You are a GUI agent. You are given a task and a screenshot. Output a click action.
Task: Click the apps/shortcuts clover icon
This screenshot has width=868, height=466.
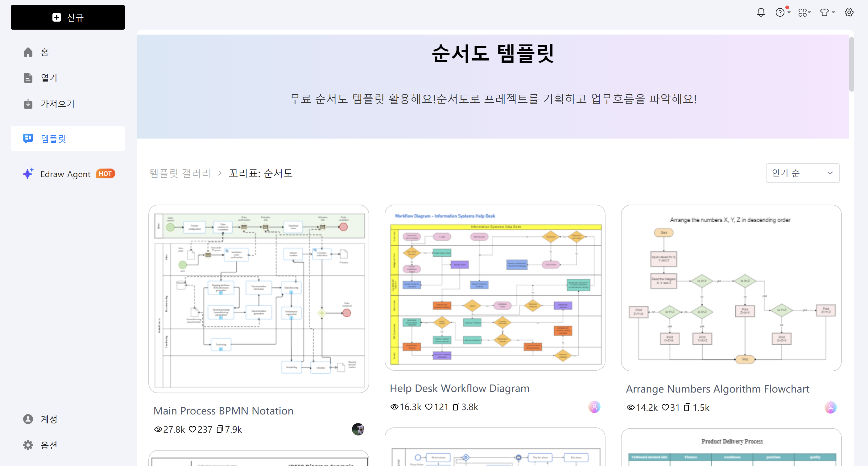click(x=803, y=12)
